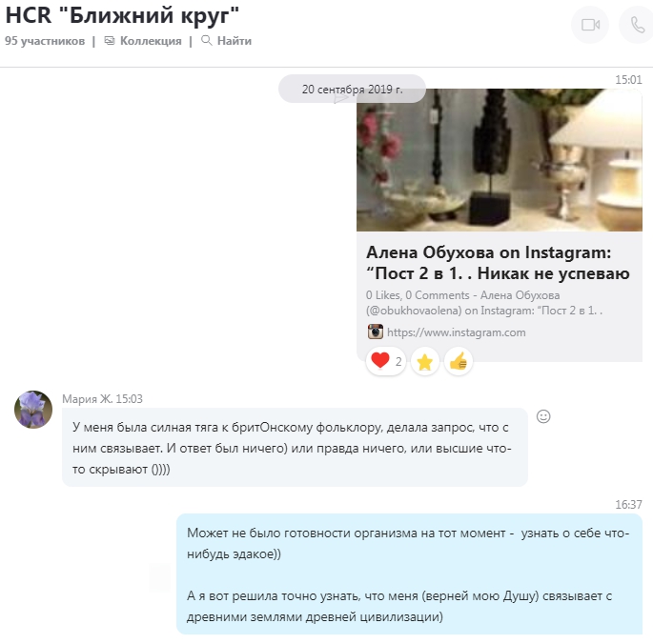This screenshot has width=653, height=644.
Task: Start an audio call with the group
Action: click(637, 25)
